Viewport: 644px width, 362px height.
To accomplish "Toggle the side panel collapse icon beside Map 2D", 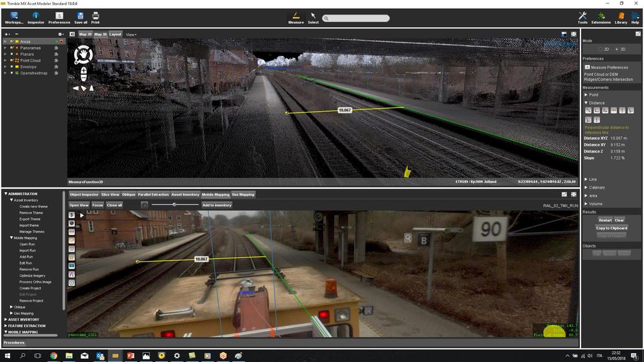I will point(72,34).
